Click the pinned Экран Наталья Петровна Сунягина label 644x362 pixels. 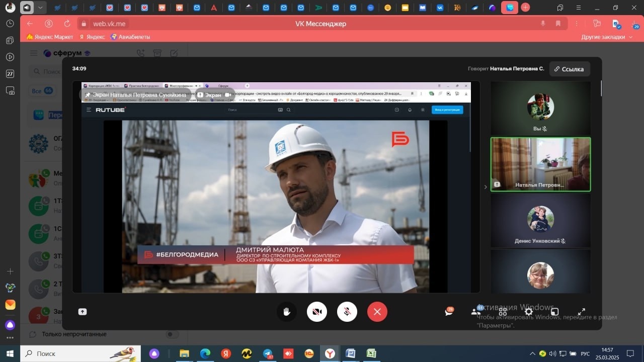pos(135,95)
